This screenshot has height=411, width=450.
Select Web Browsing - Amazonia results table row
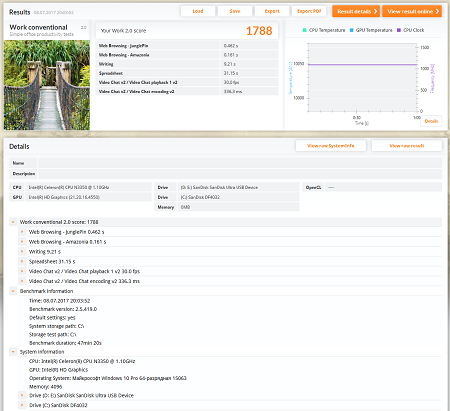pyautogui.click(x=187, y=55)
